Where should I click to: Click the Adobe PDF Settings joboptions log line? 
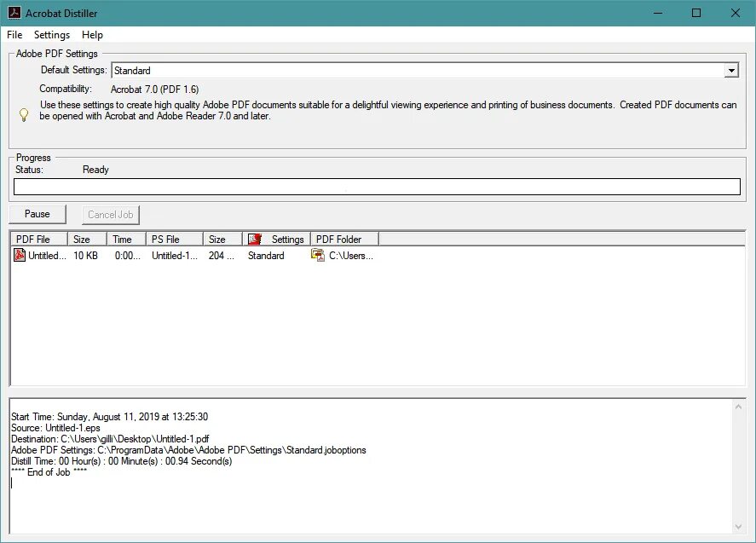click(188, 450)
